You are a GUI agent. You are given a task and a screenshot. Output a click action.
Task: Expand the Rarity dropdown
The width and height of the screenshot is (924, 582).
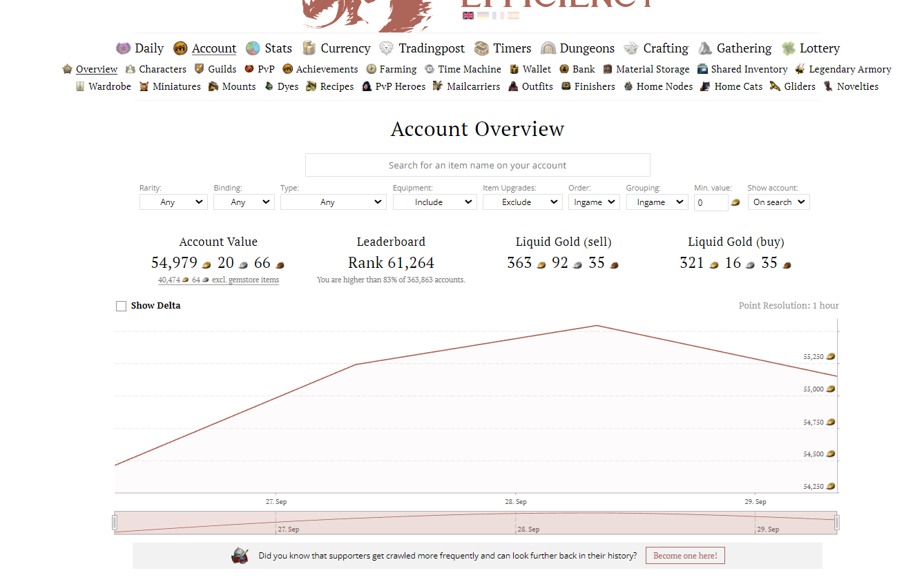coord(173,202)
